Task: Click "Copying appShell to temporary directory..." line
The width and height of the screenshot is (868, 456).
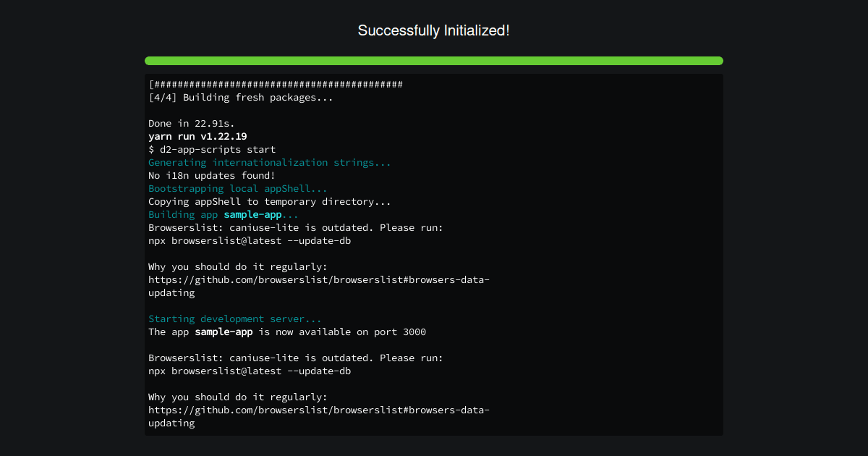Action: (x=270, y=201)
